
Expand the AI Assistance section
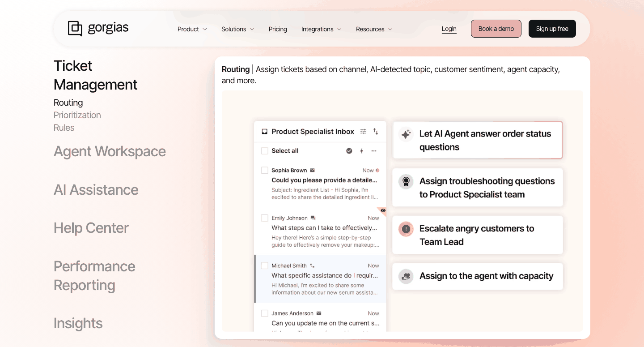(x=96, y=190)
